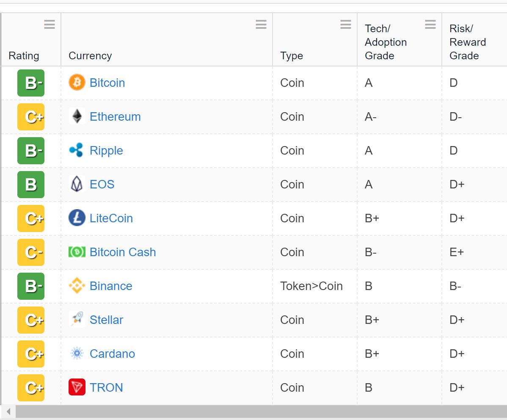Click TRON's C+ rating badge
This screenshot has width=507, height=420.
tap(31, 388)
